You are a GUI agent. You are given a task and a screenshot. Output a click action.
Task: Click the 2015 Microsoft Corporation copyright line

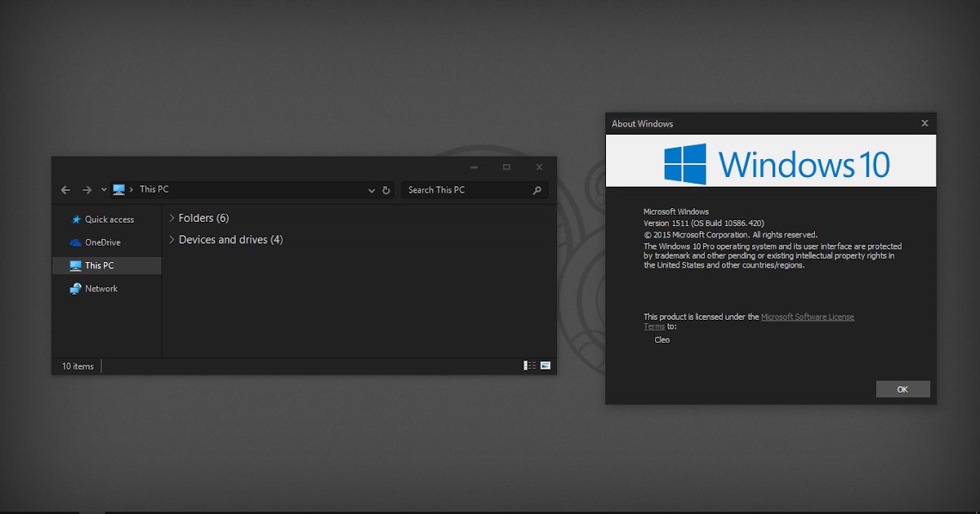coord(730,235)
